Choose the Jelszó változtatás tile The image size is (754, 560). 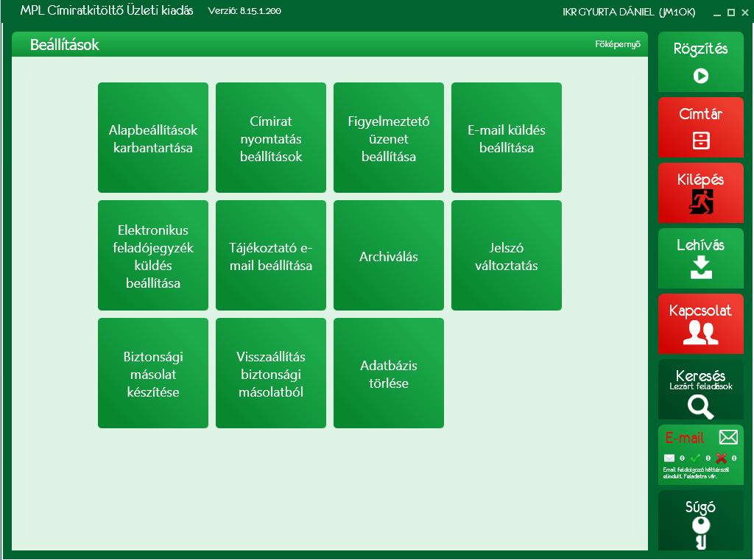click(507, 255)
